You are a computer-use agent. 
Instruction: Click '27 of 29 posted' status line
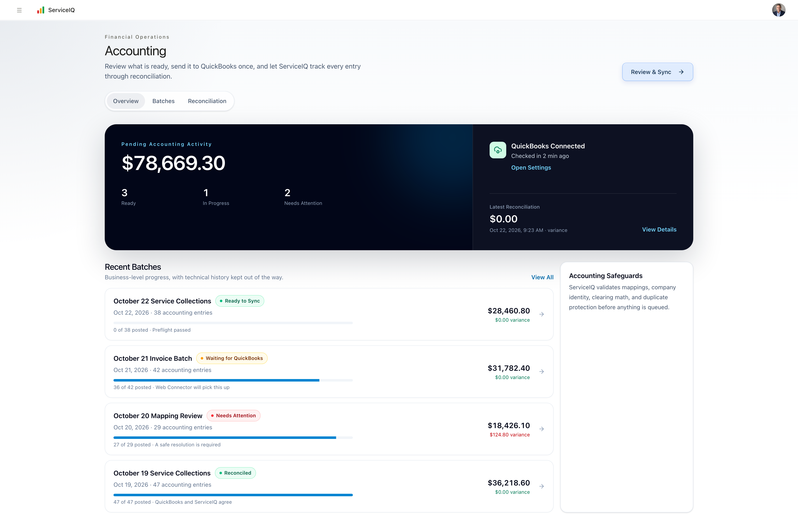pyautogui.click(x=167, y=445)
